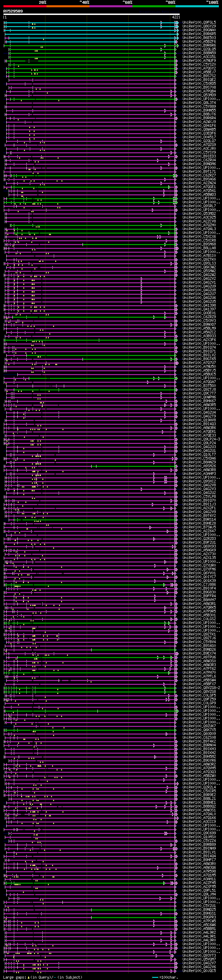The width and height of the screenshot is (222, 980).
Task: Select label UniRef100_Q2QLQ7
Action: point(199,141)
